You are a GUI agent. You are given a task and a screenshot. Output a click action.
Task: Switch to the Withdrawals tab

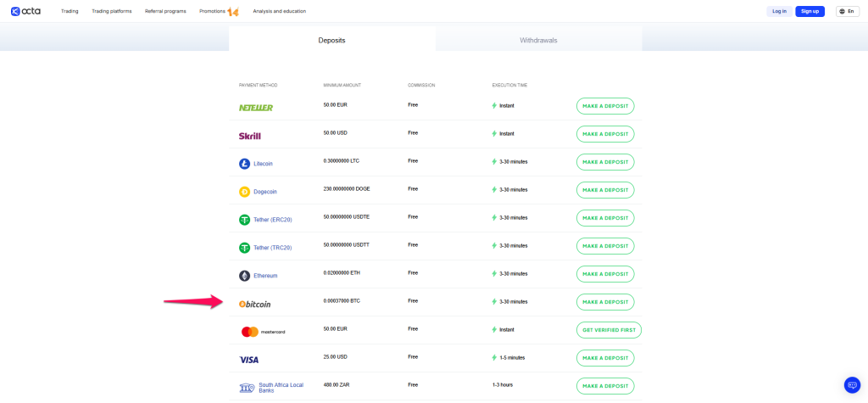click(x=538, y=41)
